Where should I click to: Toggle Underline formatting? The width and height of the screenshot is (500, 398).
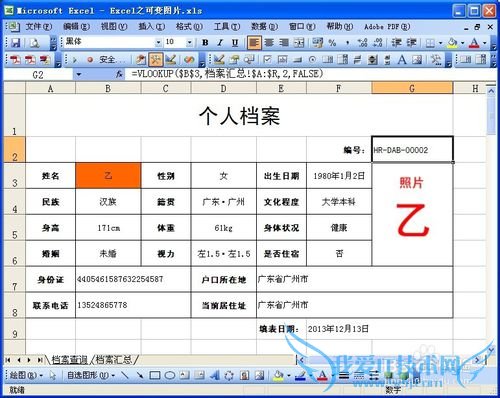(235, 43)
